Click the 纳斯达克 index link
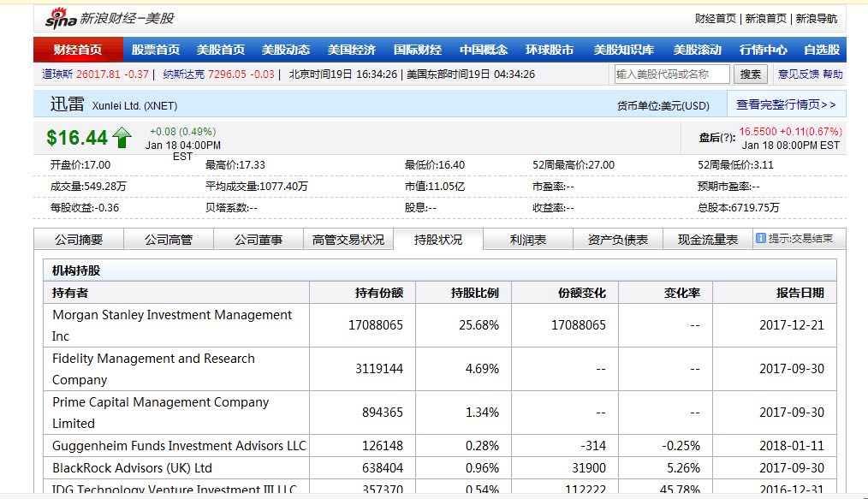 coord(184,74)
